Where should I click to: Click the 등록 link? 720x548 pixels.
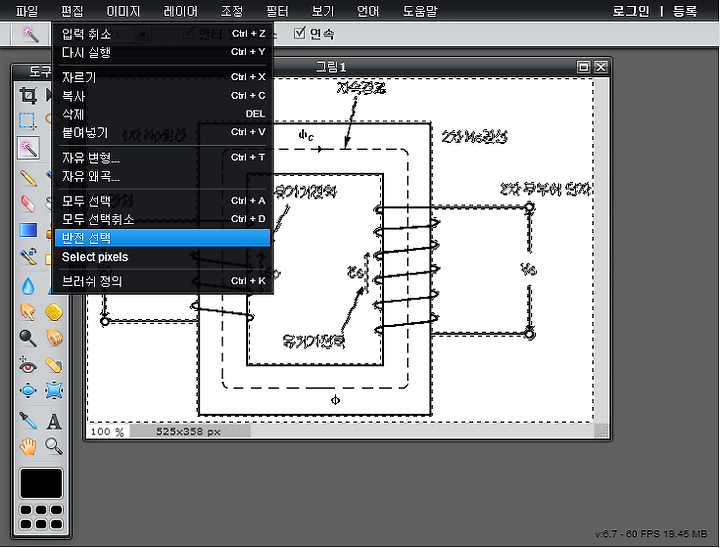[x=685, y=11]
